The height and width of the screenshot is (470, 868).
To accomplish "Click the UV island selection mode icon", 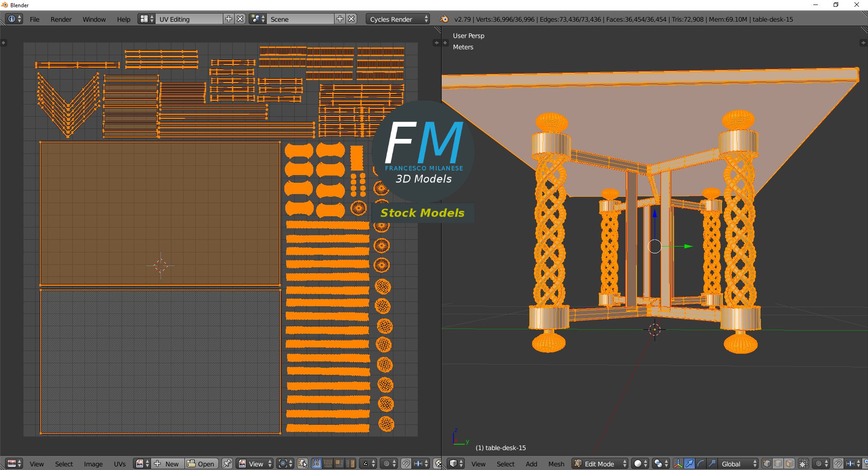I will click(350, 464).
